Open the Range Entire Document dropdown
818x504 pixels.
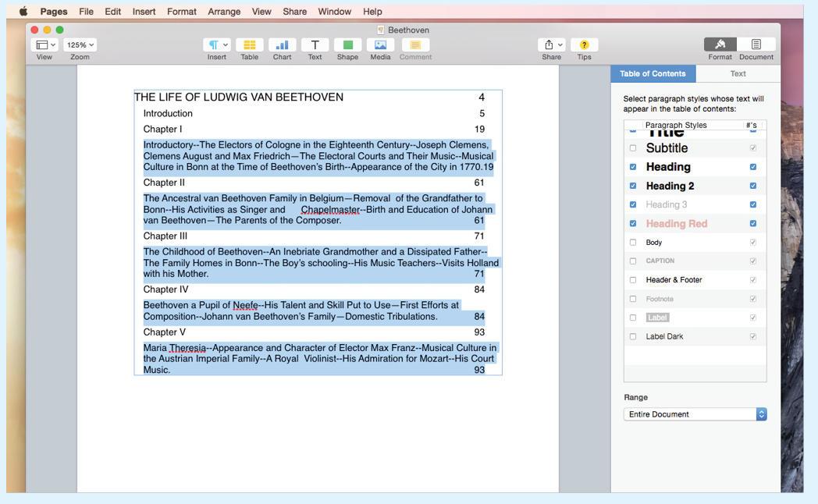[x=695, y=414]
